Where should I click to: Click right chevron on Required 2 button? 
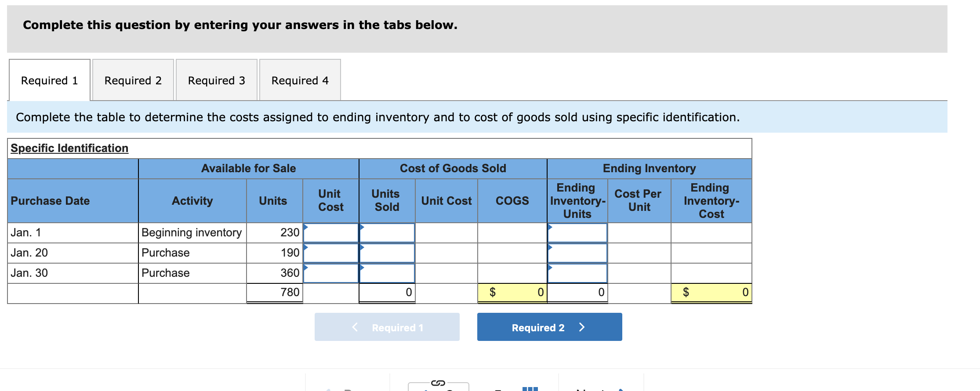point(582,327)
